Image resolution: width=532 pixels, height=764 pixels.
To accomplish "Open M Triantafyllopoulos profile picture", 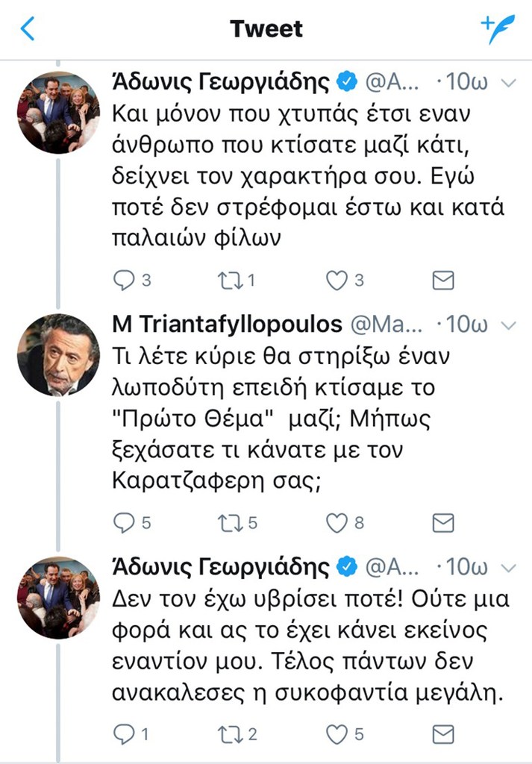I will 57,354.
